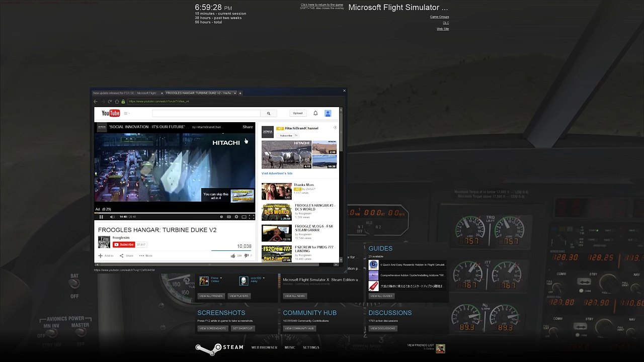Like the Turbine Duke V2 video
Screen dimensions: 644x362
coord(233,256)
